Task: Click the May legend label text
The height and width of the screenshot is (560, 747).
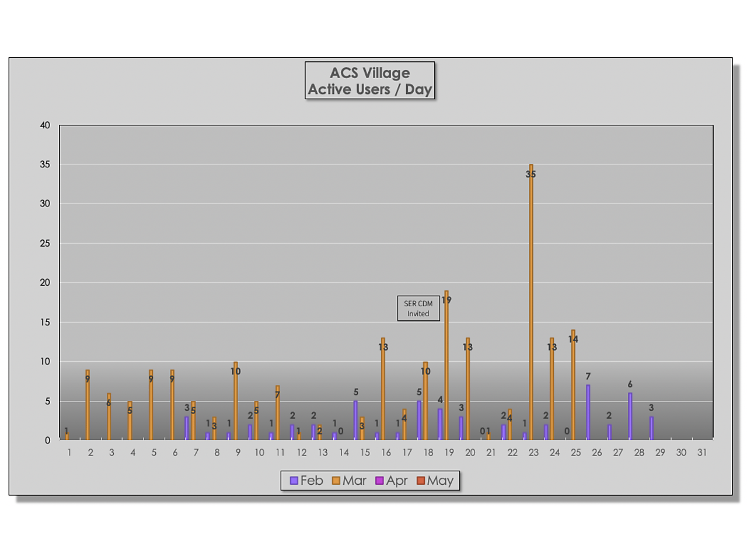Action: (440, 481)
